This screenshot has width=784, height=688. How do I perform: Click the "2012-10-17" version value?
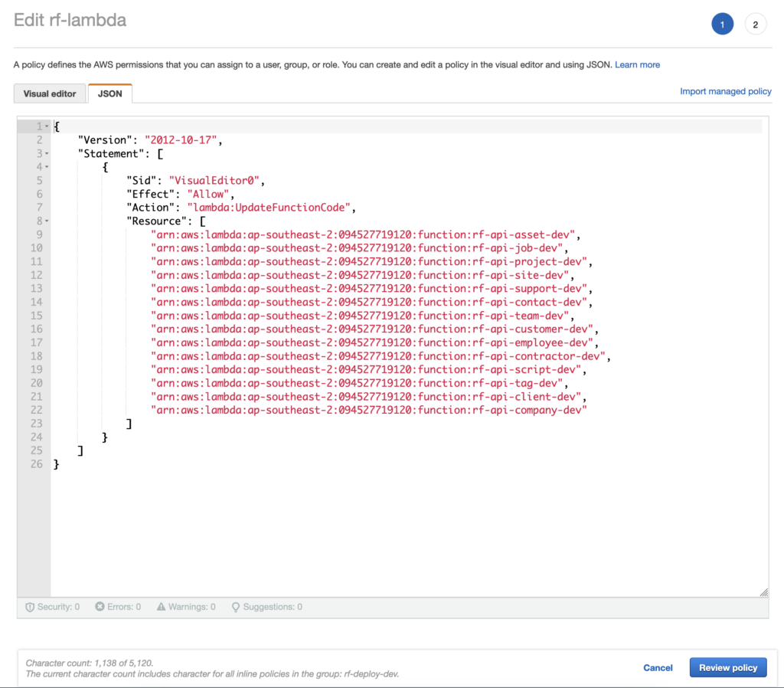(181, 140)
